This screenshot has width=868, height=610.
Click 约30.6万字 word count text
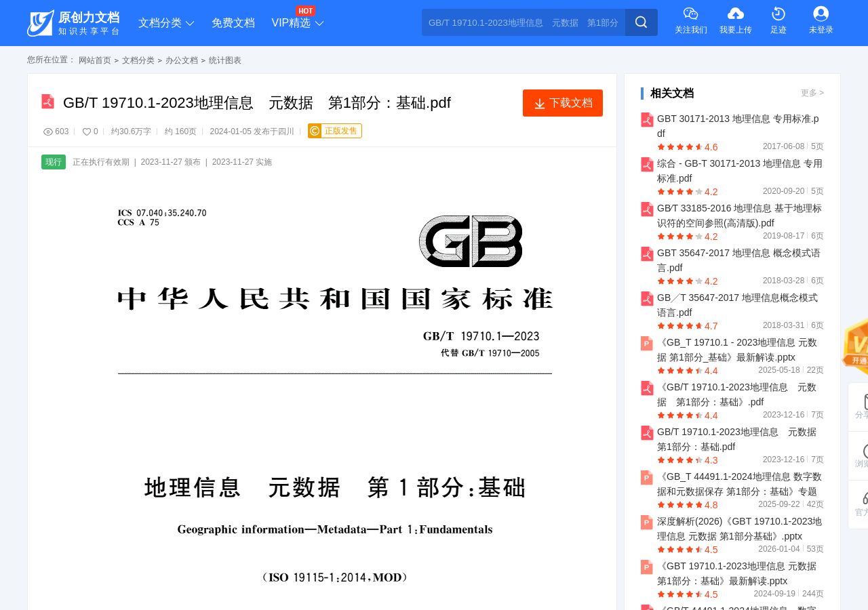(131, 131)
